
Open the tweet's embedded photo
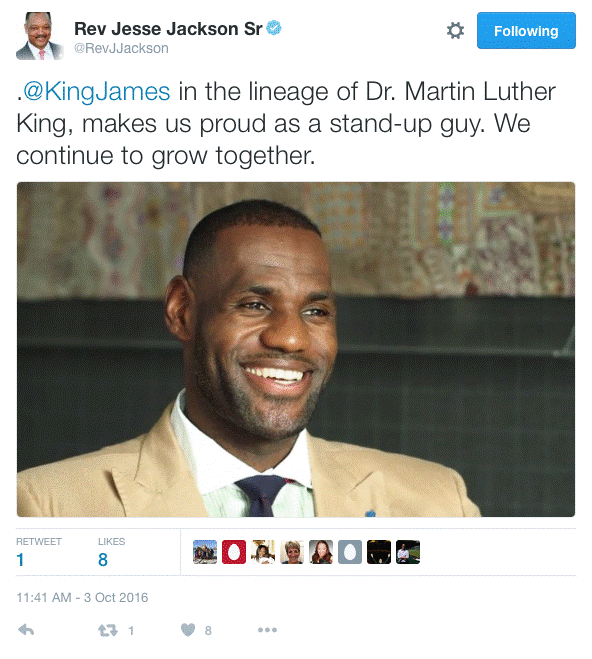(296, 349)
